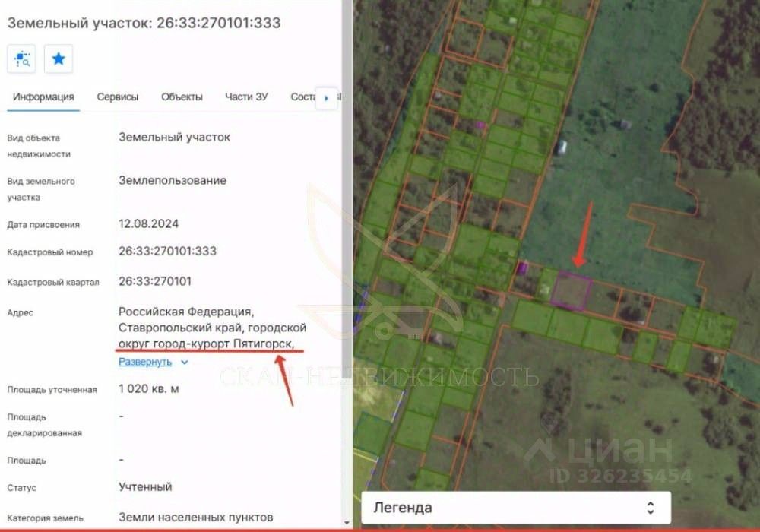Open the Легенда dropdown

pos(516,508)
